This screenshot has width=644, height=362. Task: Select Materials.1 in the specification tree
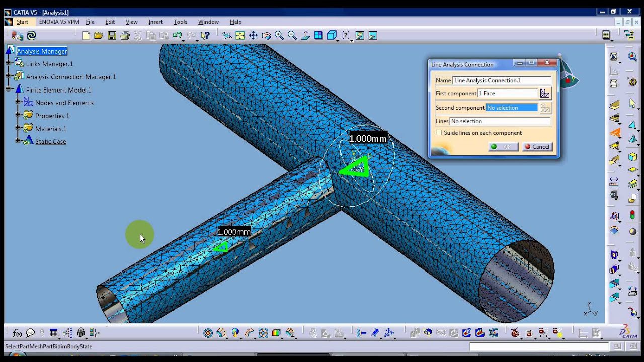(x=50, y=129)
